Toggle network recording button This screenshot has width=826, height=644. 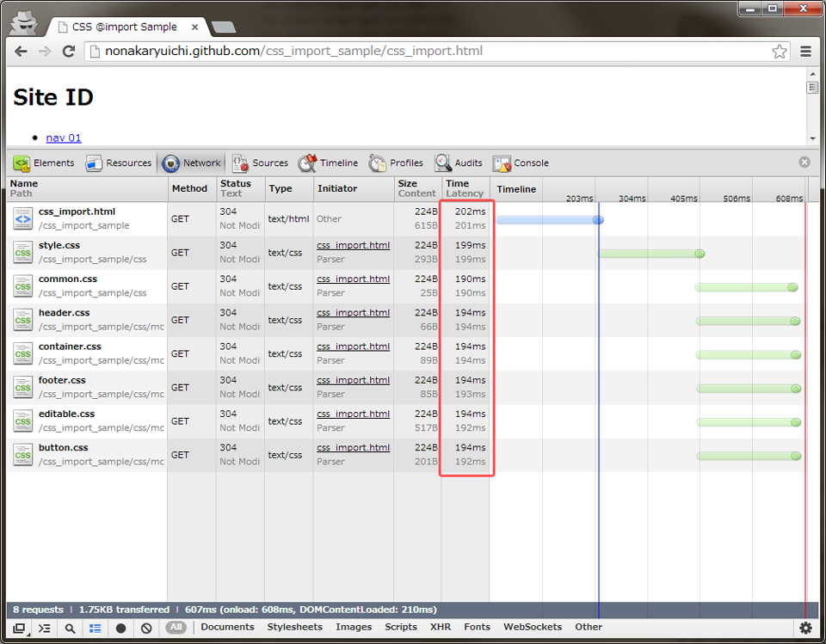tap(120, 629)
